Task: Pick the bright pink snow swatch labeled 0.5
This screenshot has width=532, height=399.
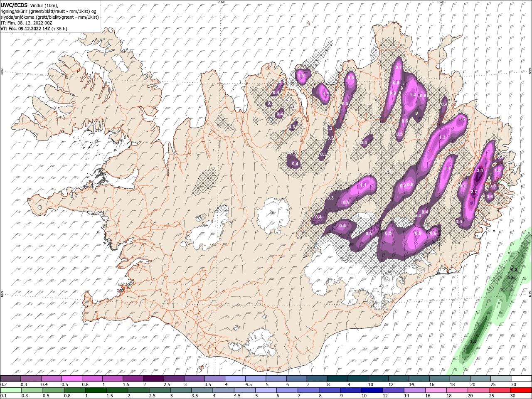Action: [71, 379]
